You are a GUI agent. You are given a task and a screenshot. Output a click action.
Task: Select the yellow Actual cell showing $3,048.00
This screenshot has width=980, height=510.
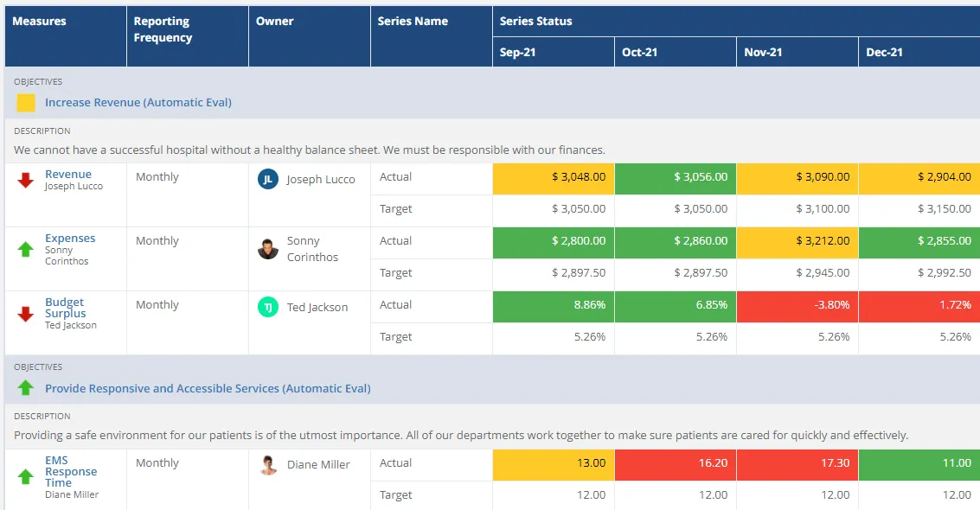[x=553, y=178]
